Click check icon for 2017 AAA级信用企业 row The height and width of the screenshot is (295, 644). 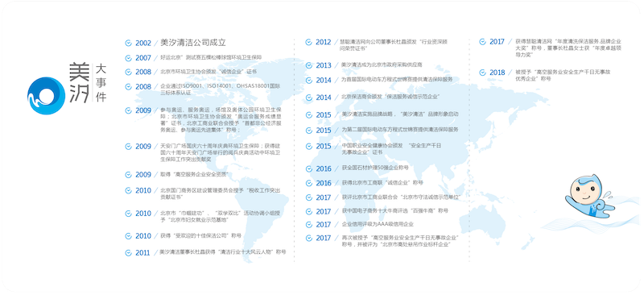[x=308, y=224]
